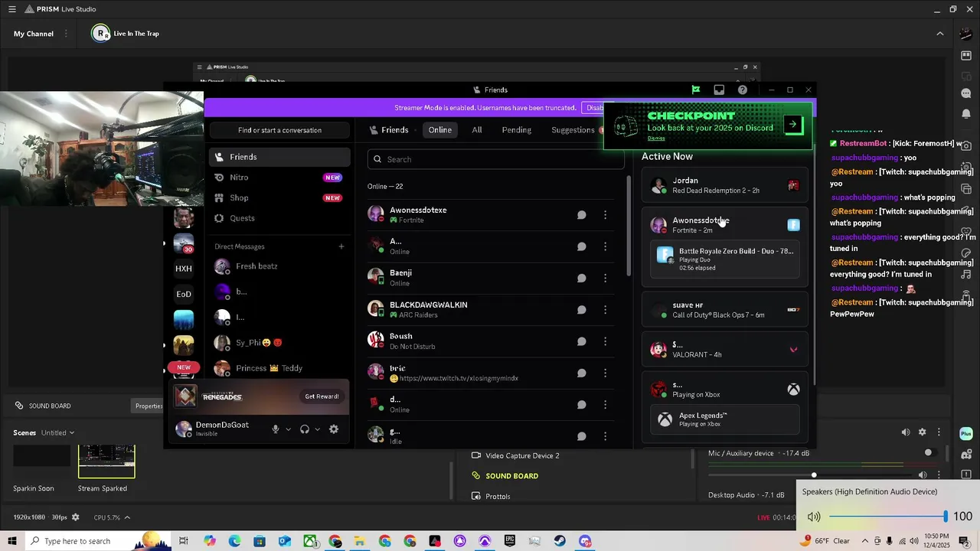Screen dimensions: 980x551
Task: Open Epic Games Launcher from taskbar
Action: tap(510, 541)
